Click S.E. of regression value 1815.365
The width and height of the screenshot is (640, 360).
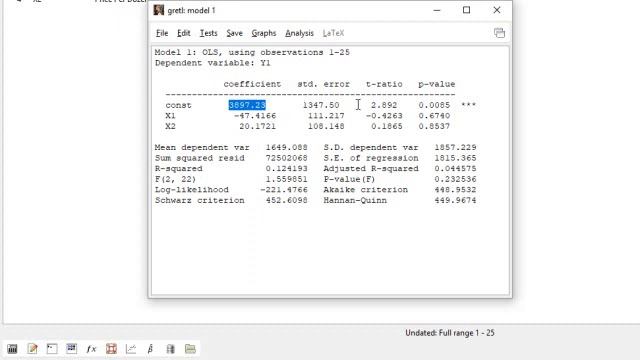(455, 158)
